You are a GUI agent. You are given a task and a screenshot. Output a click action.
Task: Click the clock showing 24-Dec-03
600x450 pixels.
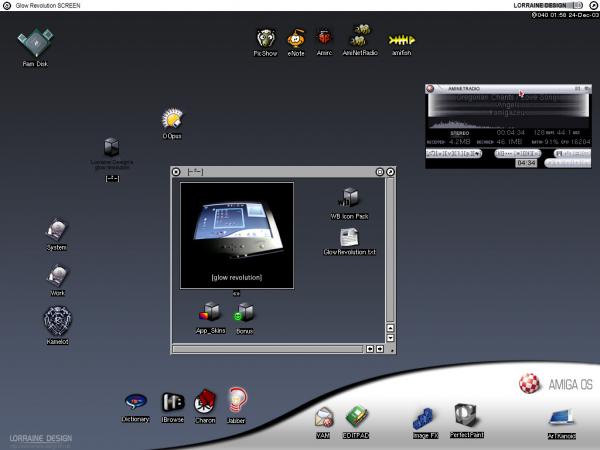[565, 15]
